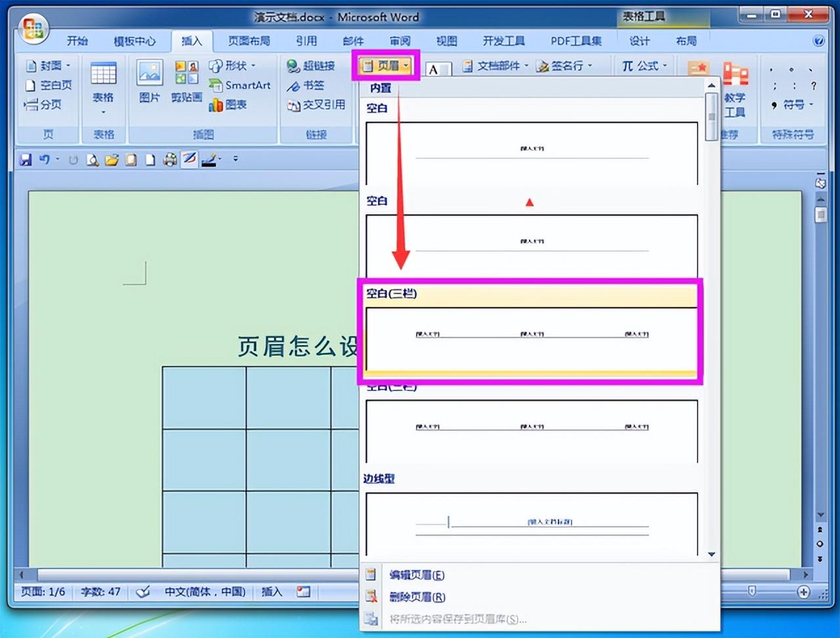Viewport: 840px width, 638px height.
Task: Switch to the Template Center (模板中心) tab
Action: coord(135,41)
